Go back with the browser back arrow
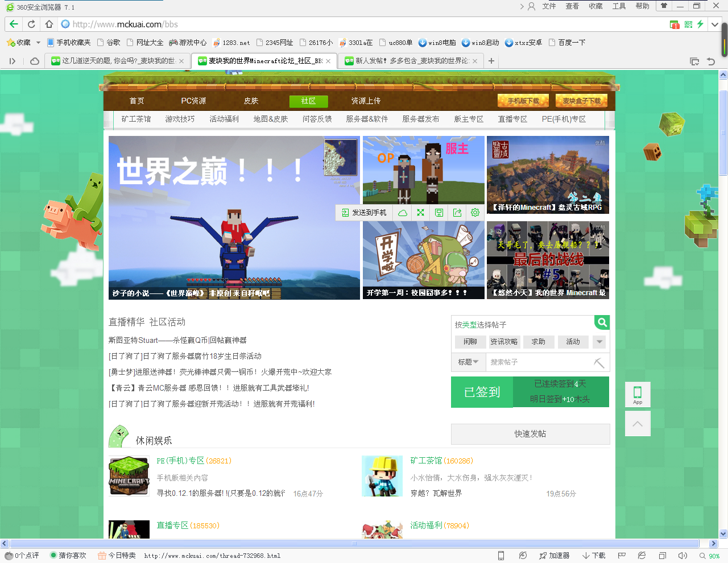Screen dimensions: 728x563 [x=14, y=24]
